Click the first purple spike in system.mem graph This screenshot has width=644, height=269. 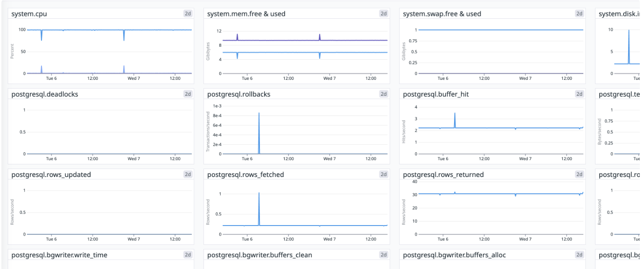coord(237,35)
